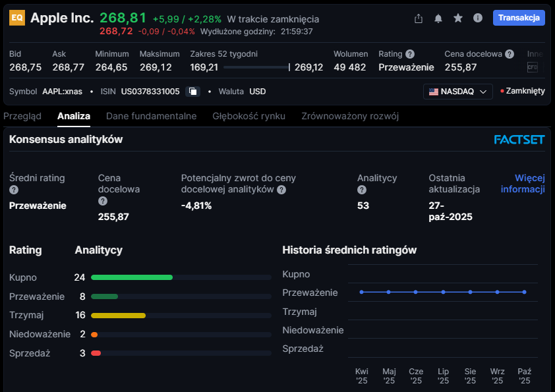Viewport: 555px width, 392px height.
Task: Click help icon under Analitycy in consensus
Action: [362, 190]
